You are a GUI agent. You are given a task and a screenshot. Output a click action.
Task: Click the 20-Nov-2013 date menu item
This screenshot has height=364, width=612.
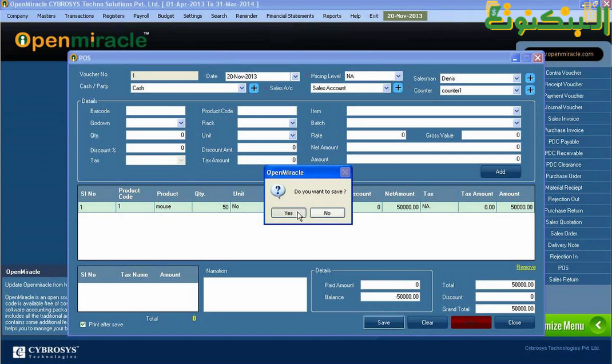(x=405, y=16)
